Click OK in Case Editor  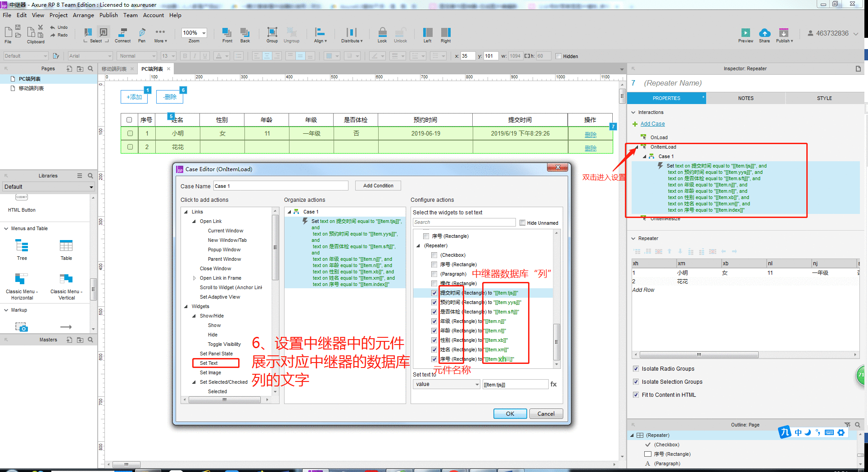(x=510, y=413)
